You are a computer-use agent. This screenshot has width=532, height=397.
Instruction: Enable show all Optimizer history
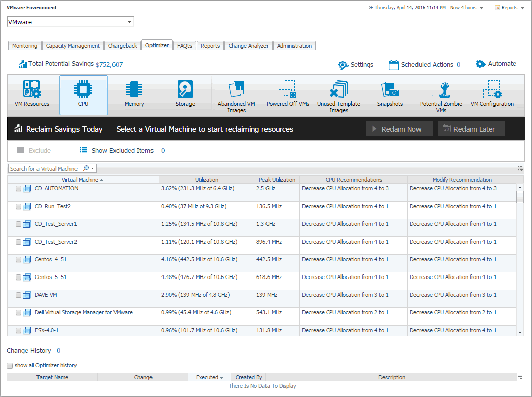coord(10,366)
